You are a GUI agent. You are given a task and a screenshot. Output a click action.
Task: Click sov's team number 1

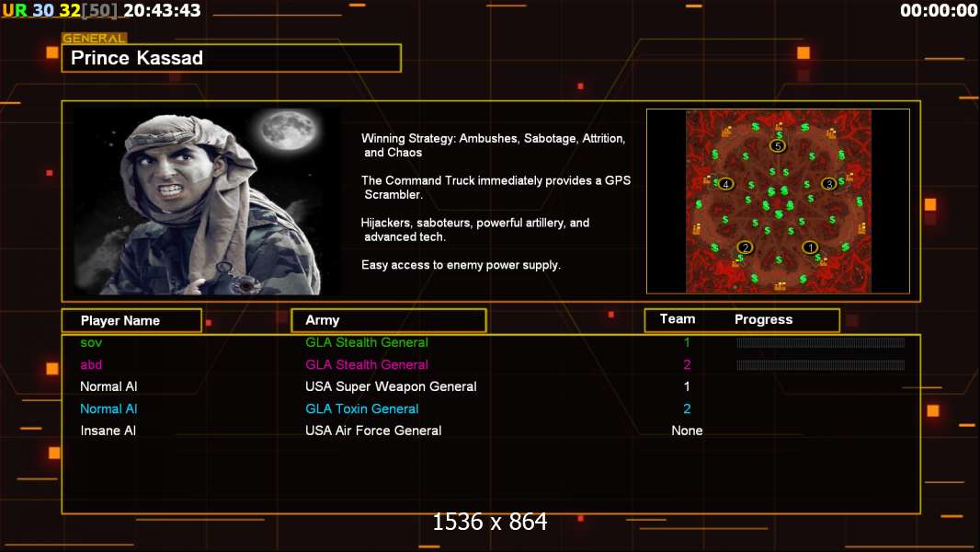point(686,342)
